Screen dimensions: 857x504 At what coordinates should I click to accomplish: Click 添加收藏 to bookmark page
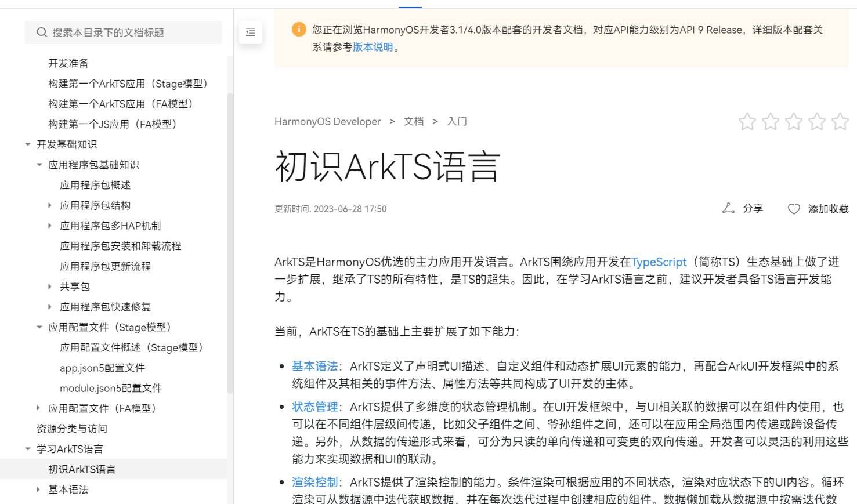[x=818, y=209]
